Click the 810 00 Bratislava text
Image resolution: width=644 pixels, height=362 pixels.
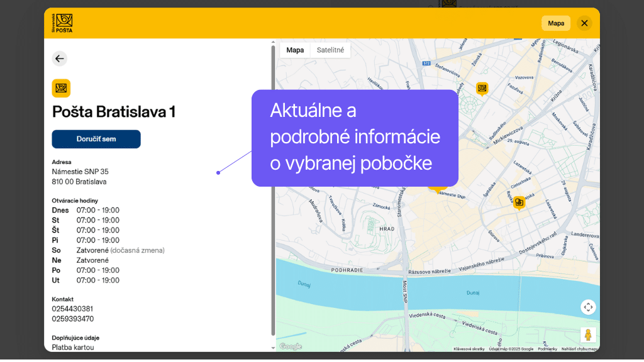(x=79, y=182)
